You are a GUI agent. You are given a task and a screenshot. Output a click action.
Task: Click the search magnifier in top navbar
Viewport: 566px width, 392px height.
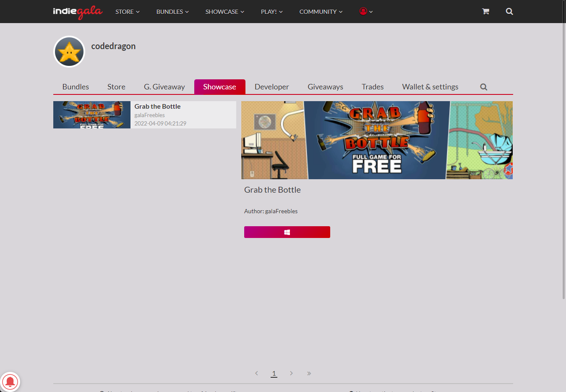[509, 11]
